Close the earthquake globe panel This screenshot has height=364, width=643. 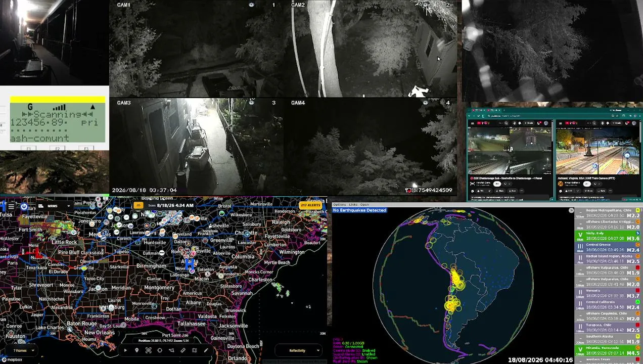(571, 210)
